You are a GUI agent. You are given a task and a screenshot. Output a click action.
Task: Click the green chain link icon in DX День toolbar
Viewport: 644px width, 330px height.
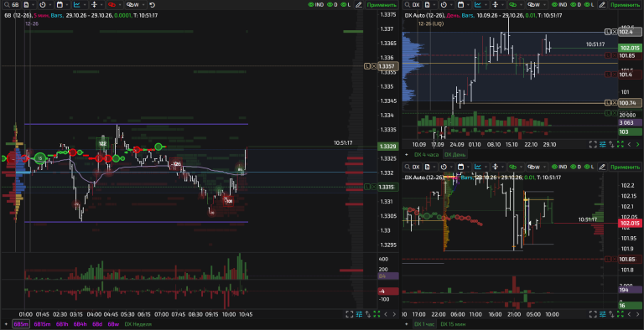pos(512,5)
